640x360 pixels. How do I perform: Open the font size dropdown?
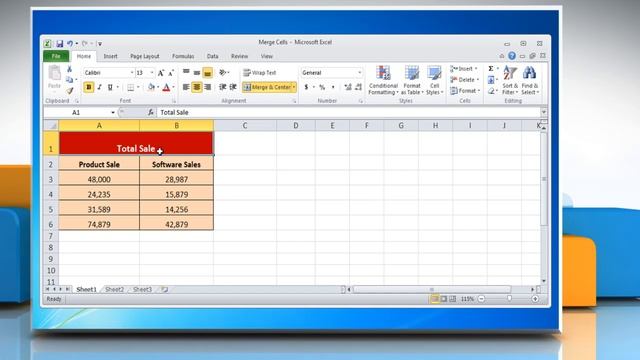[x=152, y=73]
